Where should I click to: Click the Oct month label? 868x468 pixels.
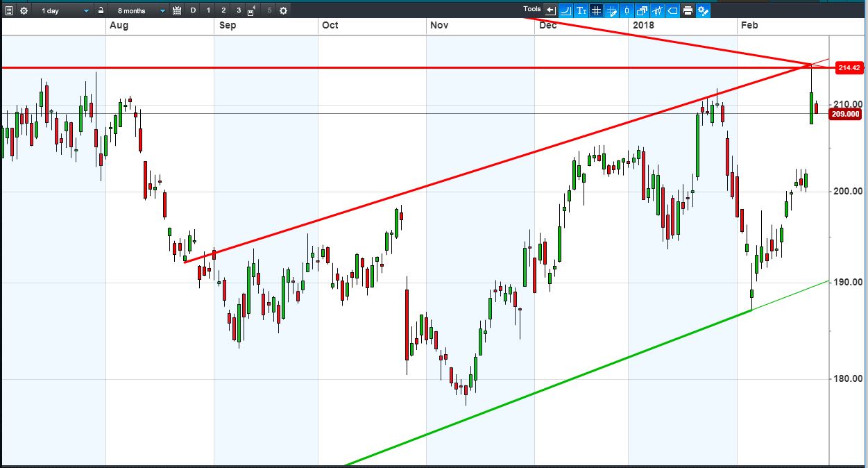[x=330, y=25]
